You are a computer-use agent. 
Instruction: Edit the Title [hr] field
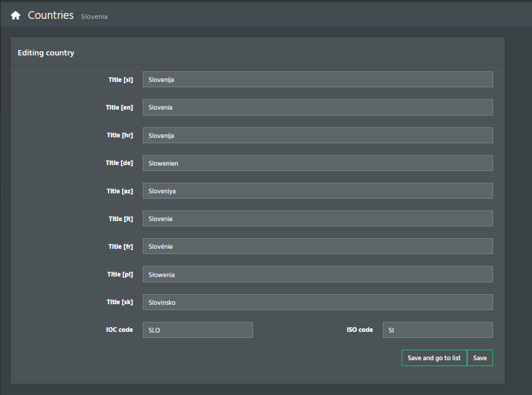tap(317, 135)
